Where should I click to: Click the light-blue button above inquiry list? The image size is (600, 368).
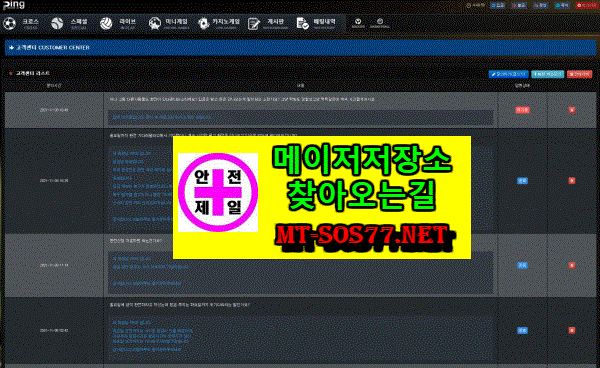[548, 74]
